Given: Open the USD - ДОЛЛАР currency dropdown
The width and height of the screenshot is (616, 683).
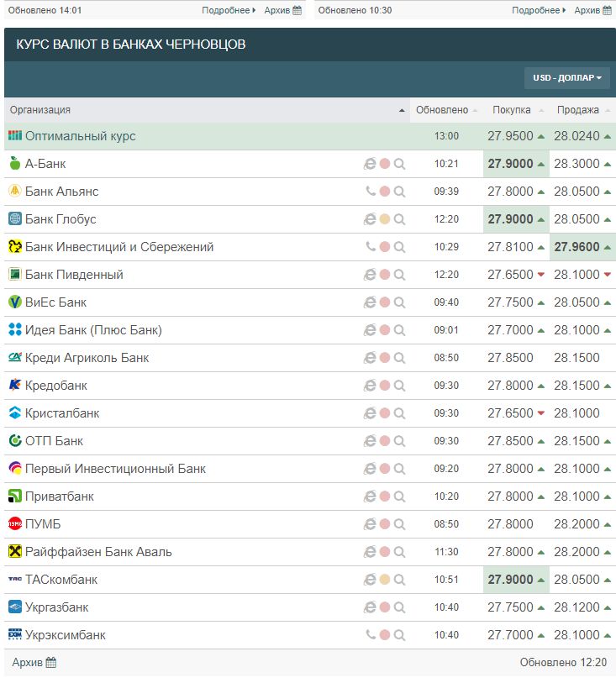Looking at the screenshot, I should [567, 78].
